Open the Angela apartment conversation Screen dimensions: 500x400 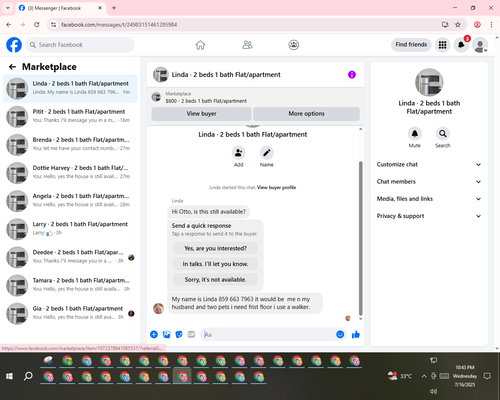(70, 201)
